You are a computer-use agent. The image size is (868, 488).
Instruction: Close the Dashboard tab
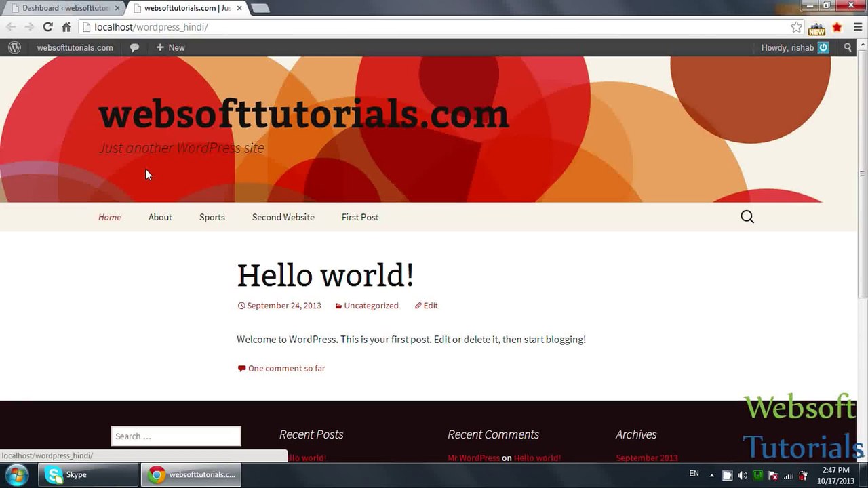117,8
